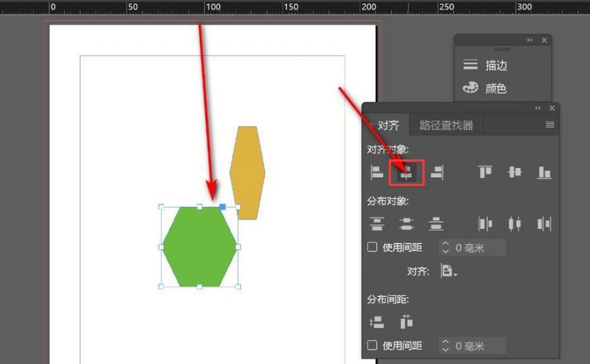This screenshot has height=364, width=590.
Task: Align objects by vertical centers
Action: tap(514, 172)
